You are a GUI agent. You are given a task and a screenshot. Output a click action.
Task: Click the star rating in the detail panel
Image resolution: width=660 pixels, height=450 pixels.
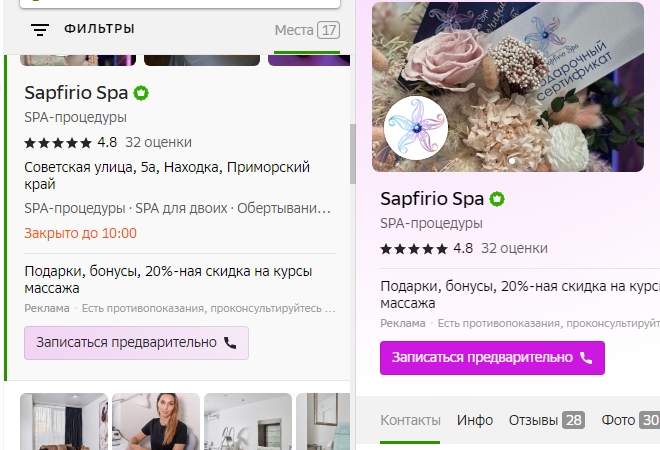point(414,249)
